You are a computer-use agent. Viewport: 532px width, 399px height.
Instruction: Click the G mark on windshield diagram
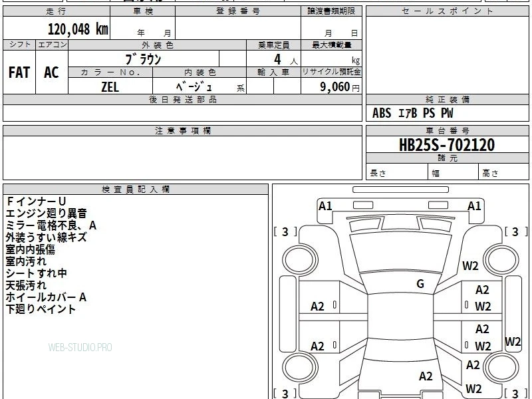pos(420,284)
